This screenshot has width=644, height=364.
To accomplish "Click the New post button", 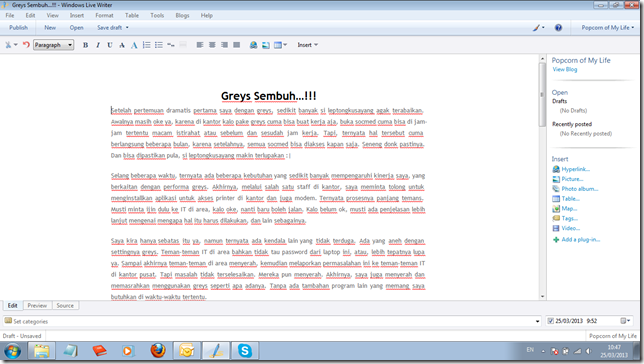I will pyautogui.click(x=50, y=28).
